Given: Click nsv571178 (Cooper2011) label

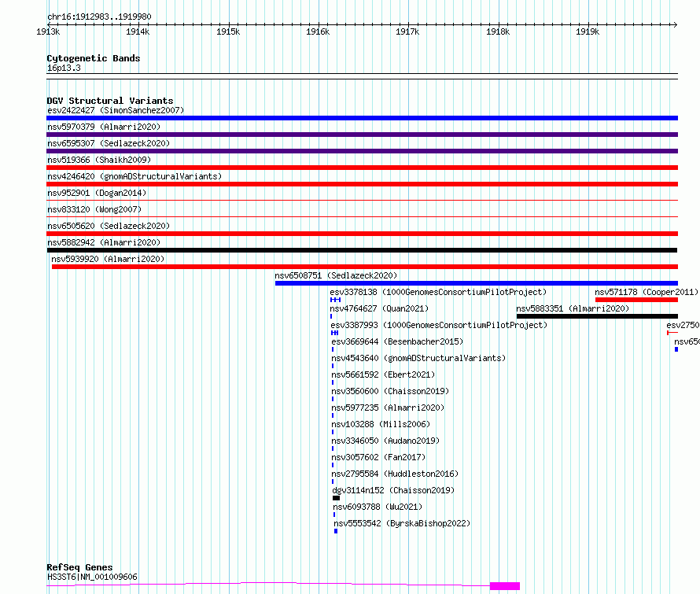Looking at the screenshot, I should coord(647,292).
